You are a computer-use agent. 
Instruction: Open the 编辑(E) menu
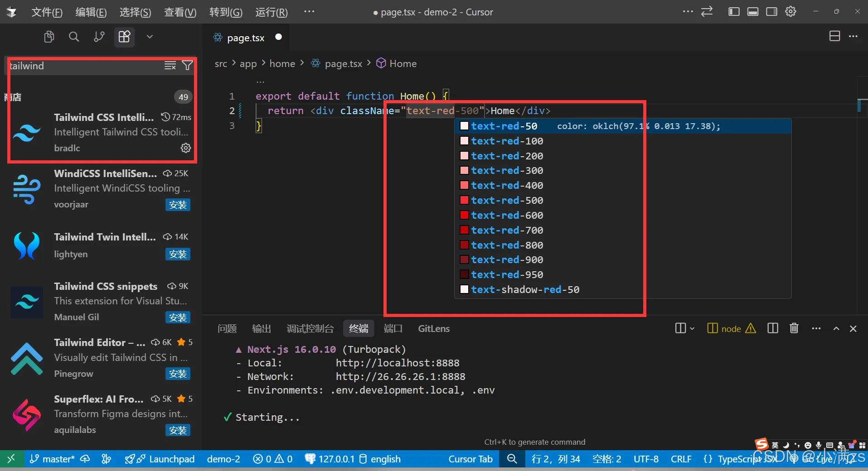point(91,12)
